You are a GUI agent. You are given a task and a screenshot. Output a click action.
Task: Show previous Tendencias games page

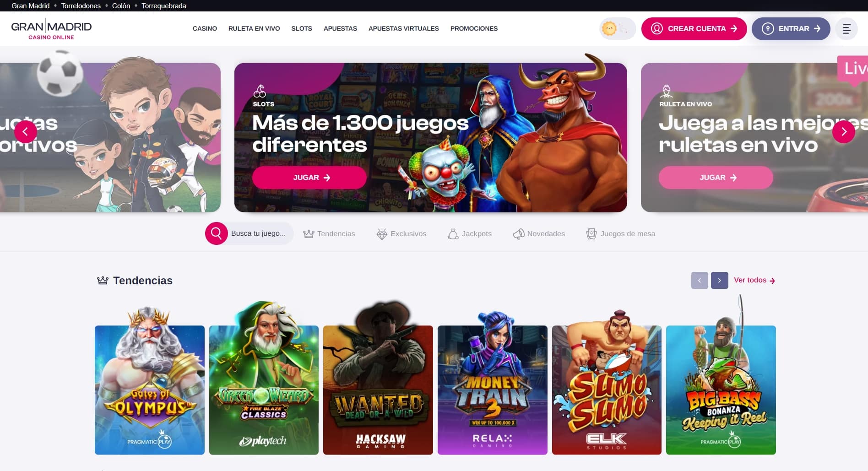700,280
